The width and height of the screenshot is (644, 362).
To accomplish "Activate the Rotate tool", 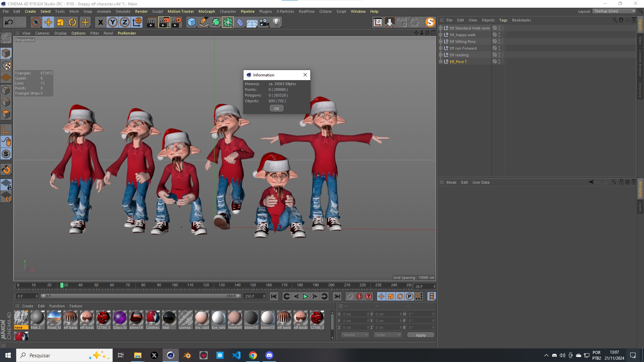I will [72, 22].
